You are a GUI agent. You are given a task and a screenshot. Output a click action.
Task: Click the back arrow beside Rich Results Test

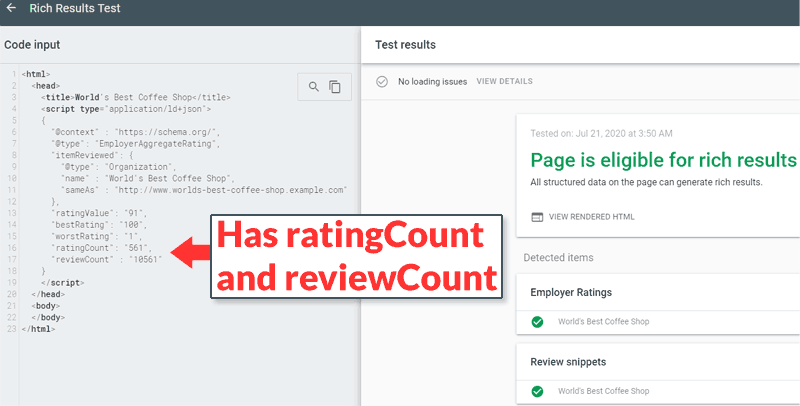click(x=11, y=7)
